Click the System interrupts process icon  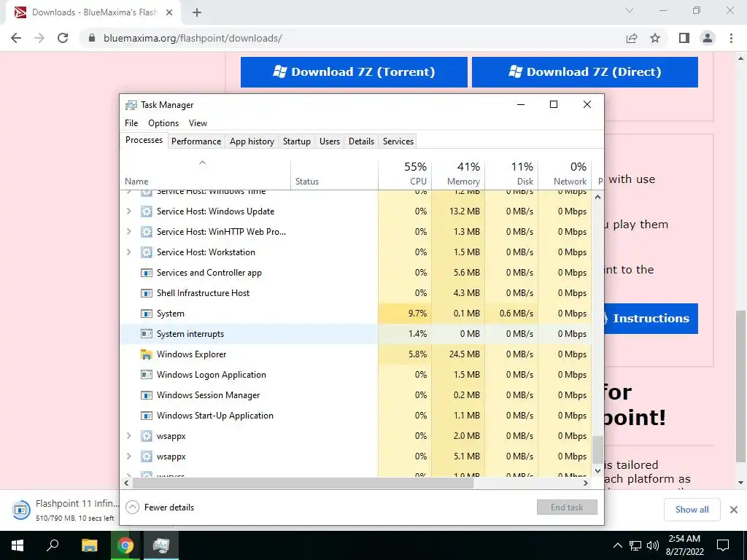[146, 334]
